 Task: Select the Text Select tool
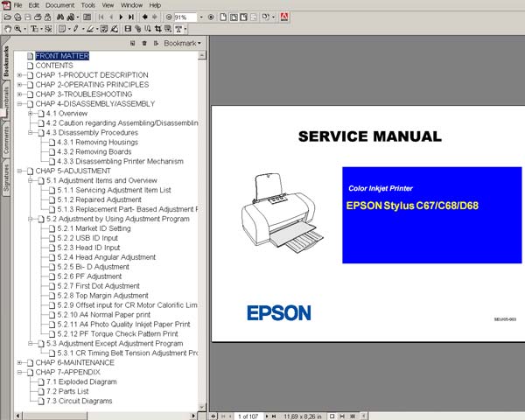34,29
